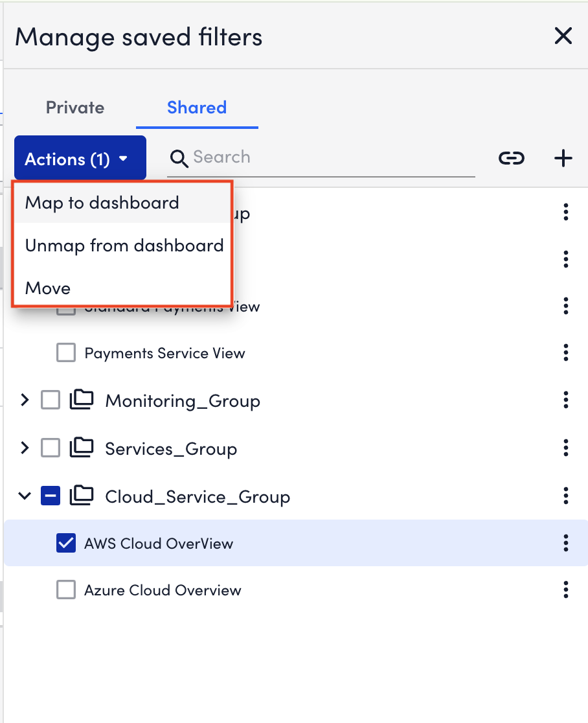Screen dimensions: 588x723
Task: Open the Actions (1) dropdown button
Action: (x=80, y=158)
